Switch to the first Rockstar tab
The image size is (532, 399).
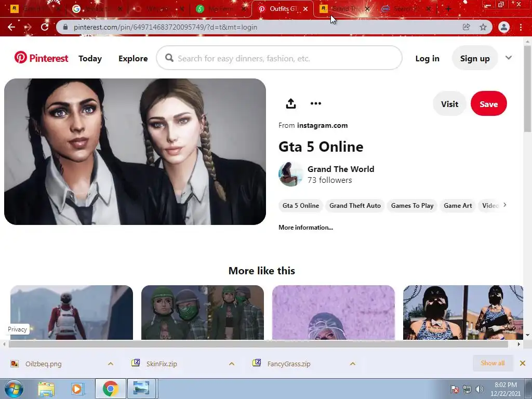34,9
